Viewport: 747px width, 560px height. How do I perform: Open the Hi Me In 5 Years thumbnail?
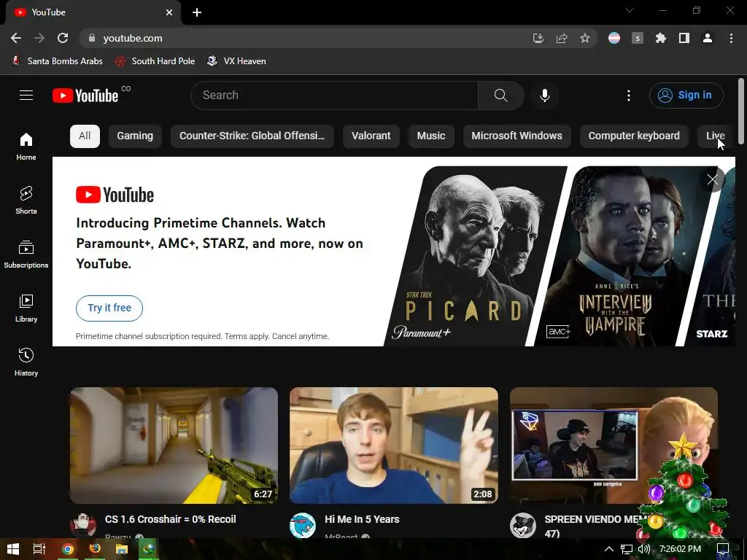click(x=394, y=446)
